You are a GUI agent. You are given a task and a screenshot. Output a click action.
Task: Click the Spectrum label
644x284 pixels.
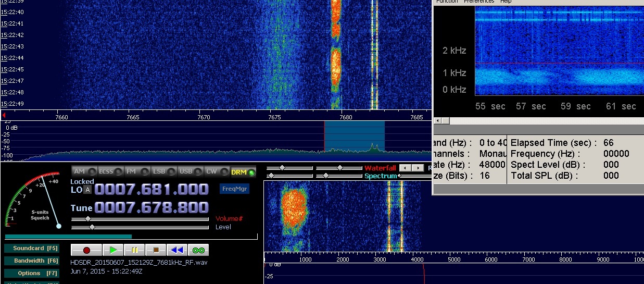coord(381,176)
